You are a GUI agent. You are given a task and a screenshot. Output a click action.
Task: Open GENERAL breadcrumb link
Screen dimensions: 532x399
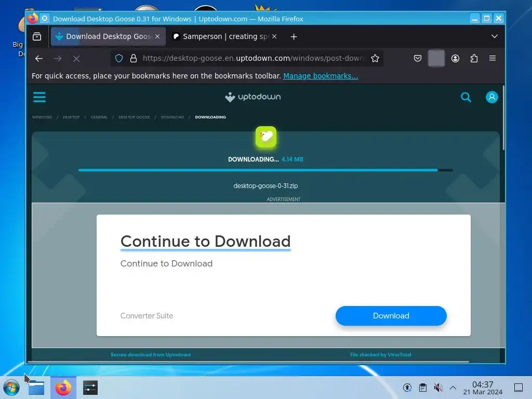pos(99,117)
